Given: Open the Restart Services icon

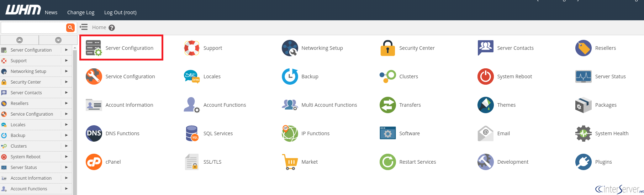Looking at the screenshot, I should [x=388, y=162].
